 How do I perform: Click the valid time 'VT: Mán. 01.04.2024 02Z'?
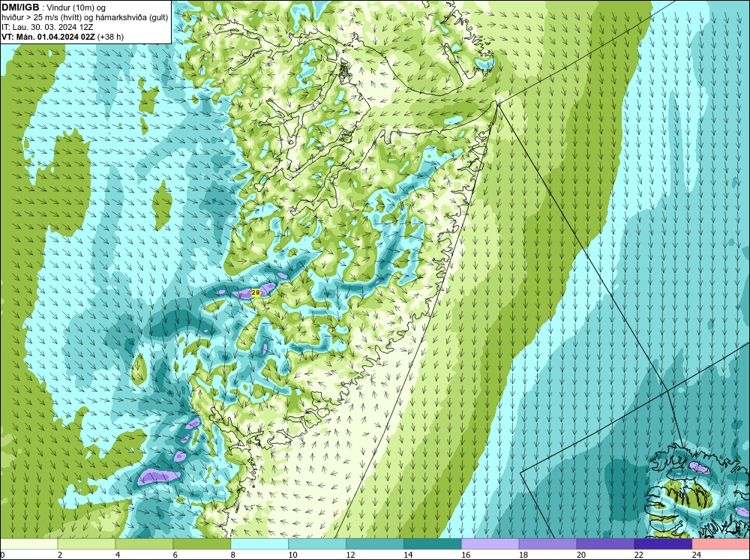48,37
